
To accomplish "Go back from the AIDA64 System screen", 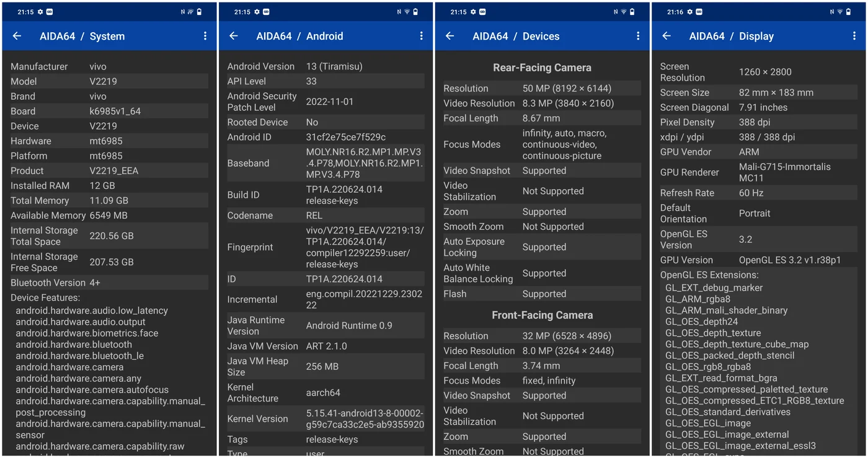I will 17,36.
